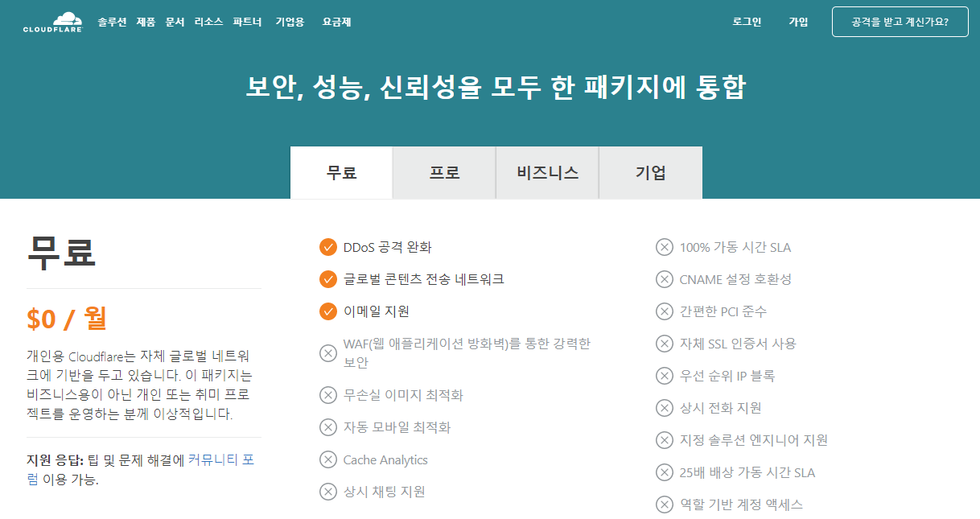Screen dimensions: 980x519
Task: Click the 자동 모바일 최적화 text
Action: (397, 427)
